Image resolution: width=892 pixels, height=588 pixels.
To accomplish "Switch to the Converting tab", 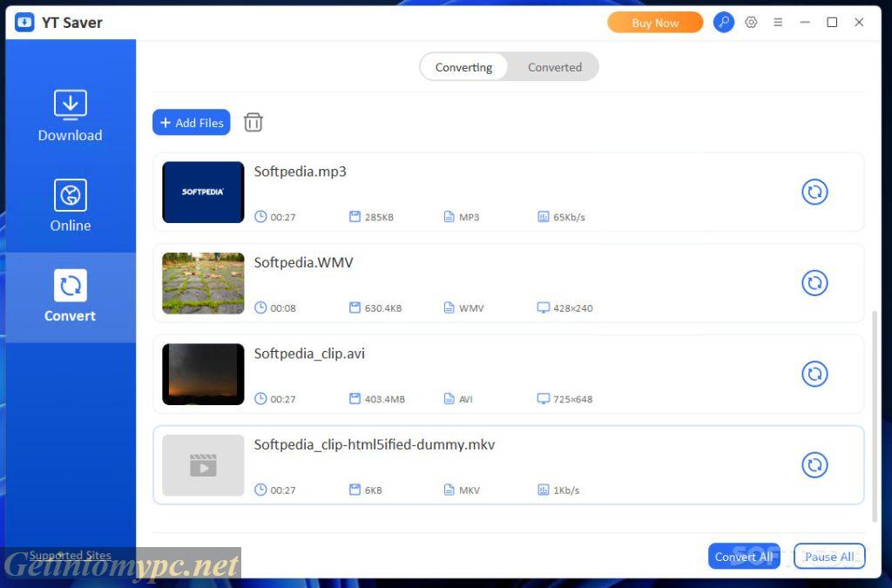I will click(x=463, y=67).
